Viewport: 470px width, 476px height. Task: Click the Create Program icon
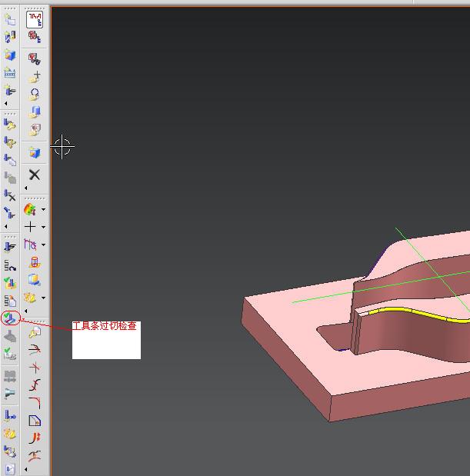(10, 20)
